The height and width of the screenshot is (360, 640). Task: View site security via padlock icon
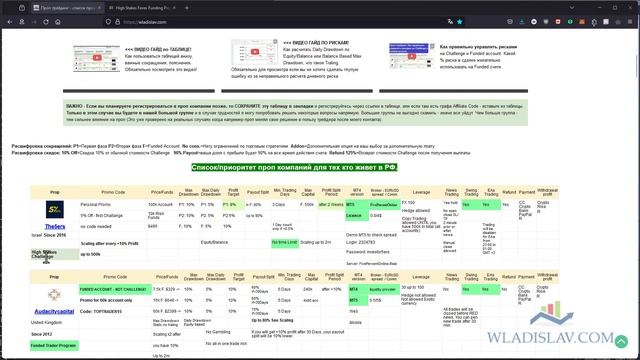tap(118, 22)
